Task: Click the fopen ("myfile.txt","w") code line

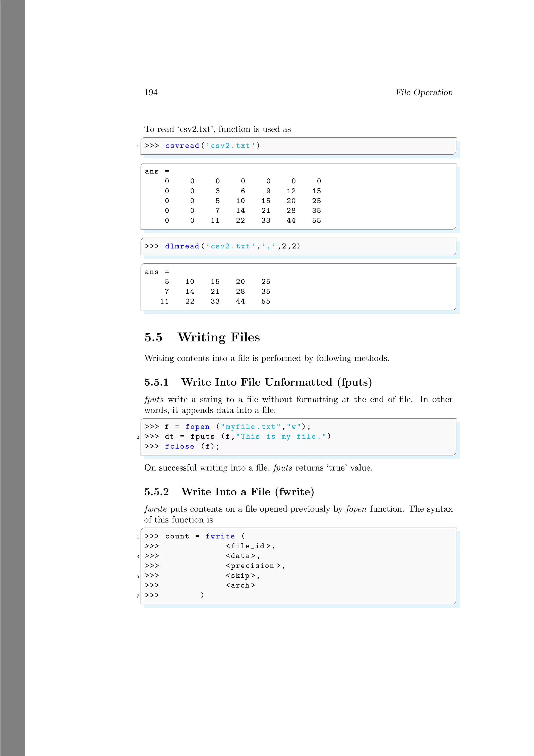Action: pyautogui.click(x=228, y=427)
